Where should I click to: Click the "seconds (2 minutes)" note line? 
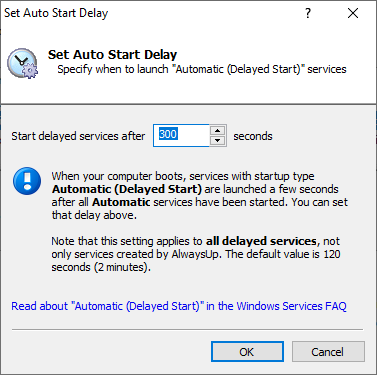coord(101,267)
